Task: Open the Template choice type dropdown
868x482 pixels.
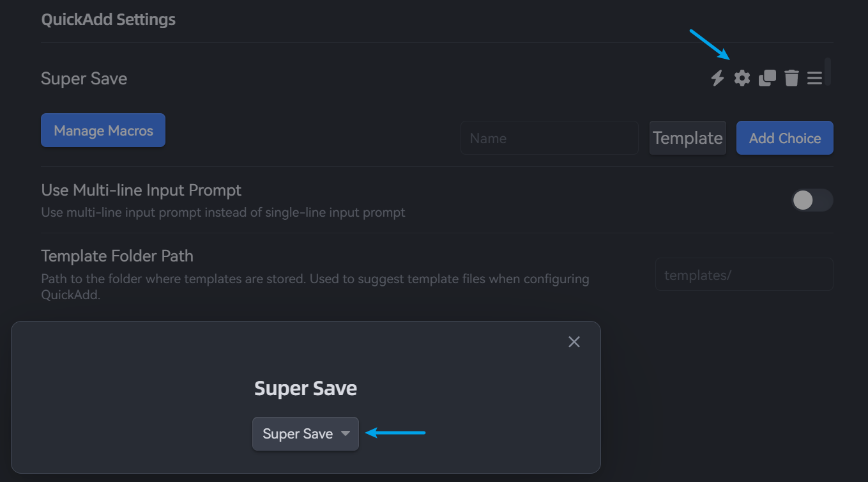Action: pyautogui.click(x=687, y=138)
